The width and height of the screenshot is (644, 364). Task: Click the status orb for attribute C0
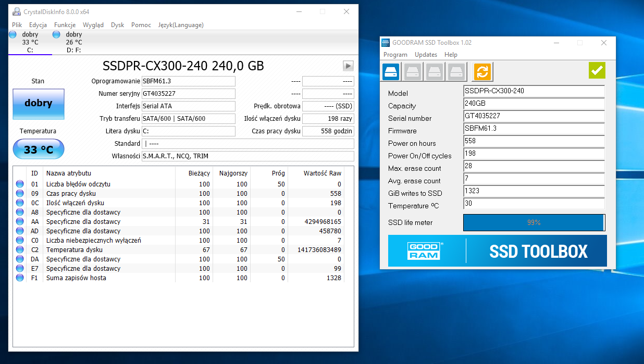(20, 240)
